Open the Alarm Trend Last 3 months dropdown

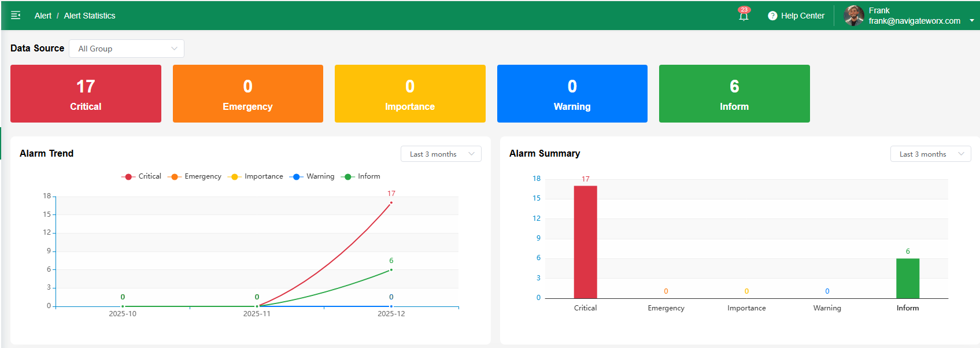pyautogui.click(x=441, y=154)
